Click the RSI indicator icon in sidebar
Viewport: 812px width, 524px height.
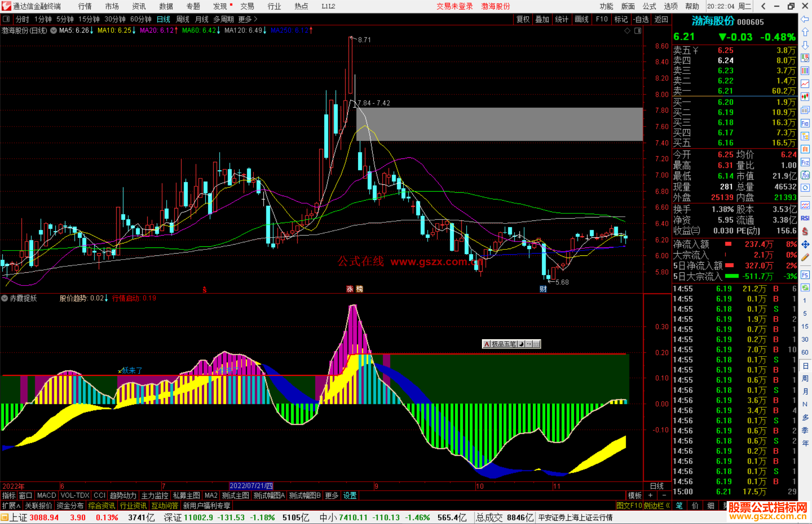(805, 218)
